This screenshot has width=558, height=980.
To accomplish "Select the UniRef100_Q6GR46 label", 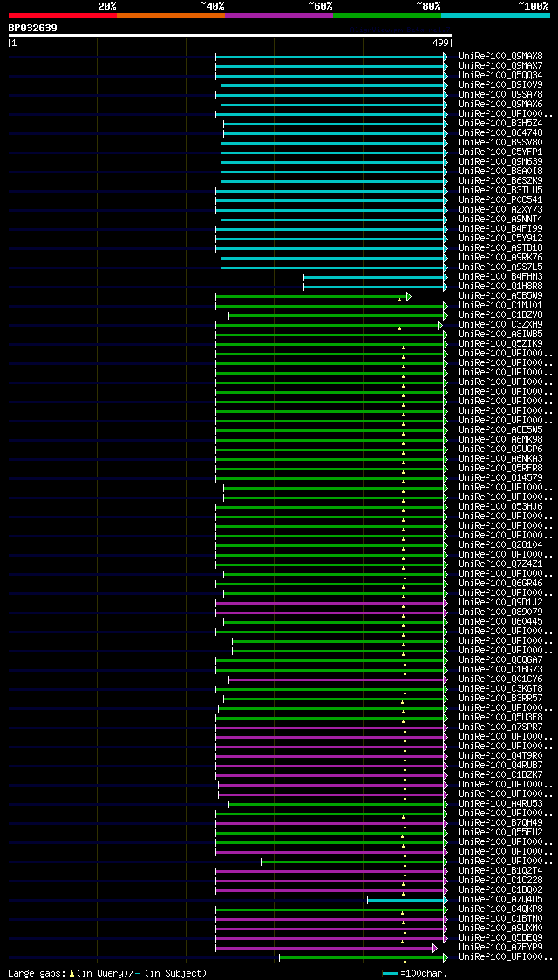I will coord(500,583).
